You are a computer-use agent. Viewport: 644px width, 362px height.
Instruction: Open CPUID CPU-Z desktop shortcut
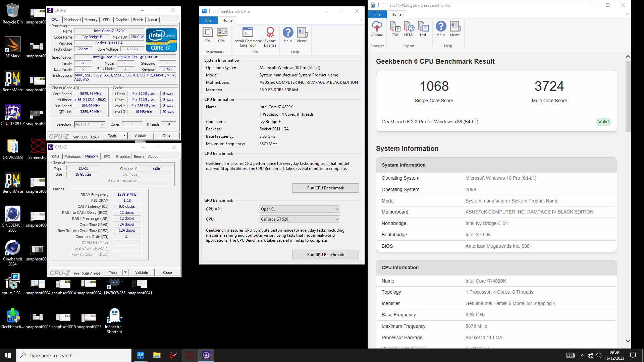[x=13, y=115]
